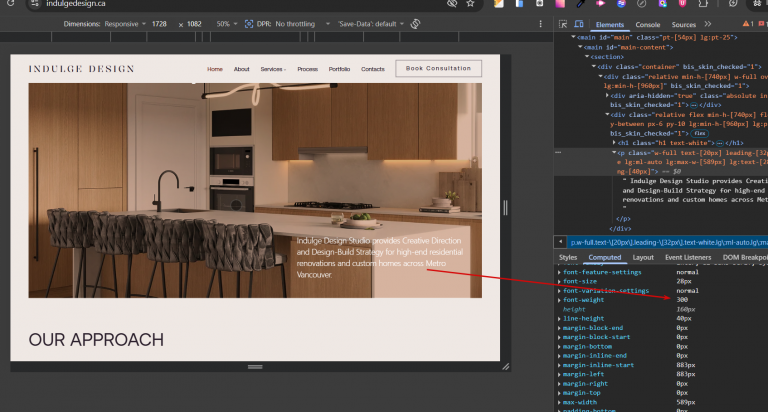
Task: Click the font-weight value 300
Action: (x=682, y=300)
